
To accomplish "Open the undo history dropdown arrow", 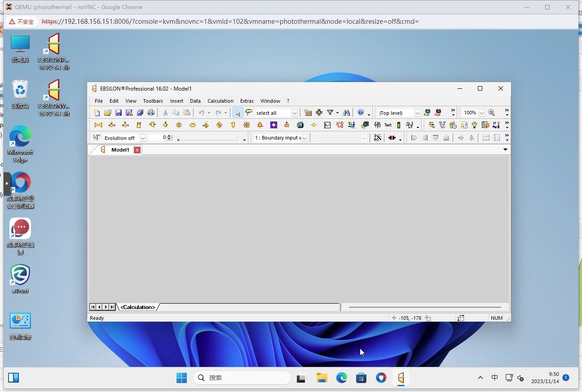I will (209, 113).
